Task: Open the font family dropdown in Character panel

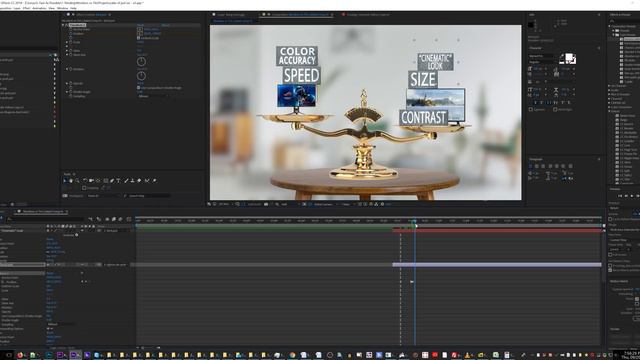Action: tap(542, 56)
